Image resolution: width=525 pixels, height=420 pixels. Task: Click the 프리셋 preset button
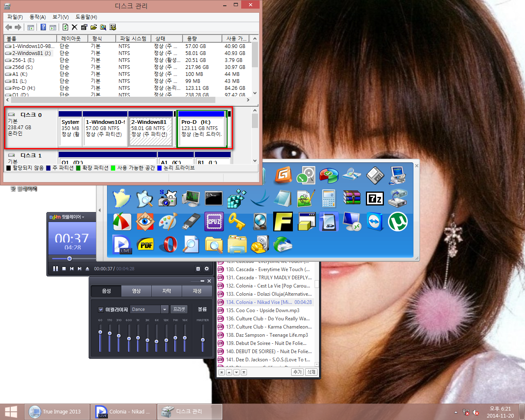click(179, 309)
